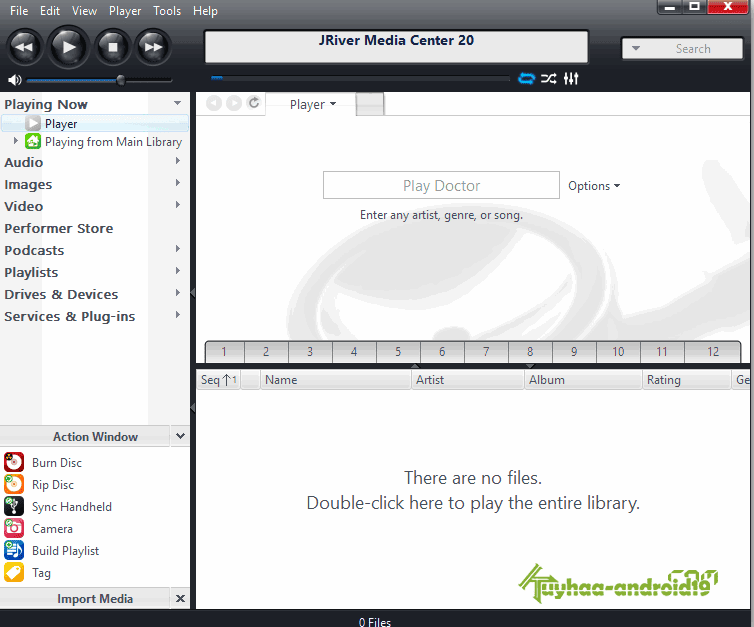Click the Camera action icon
Image resolution: width=754 pixels, height=627 pixels.
[x=14, y=528]
